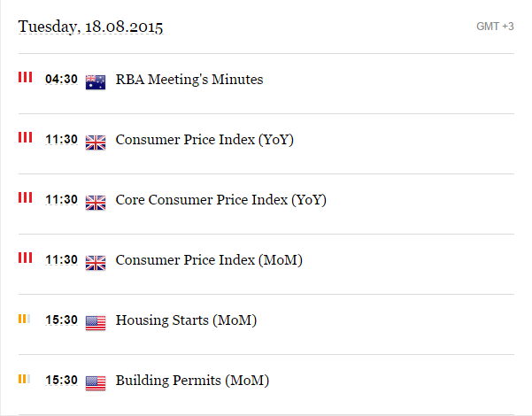The width and height of the screenshot is (532, 416).
Task: Open Consumer Price Index (YoY) event
Action: tap(204, 140)
